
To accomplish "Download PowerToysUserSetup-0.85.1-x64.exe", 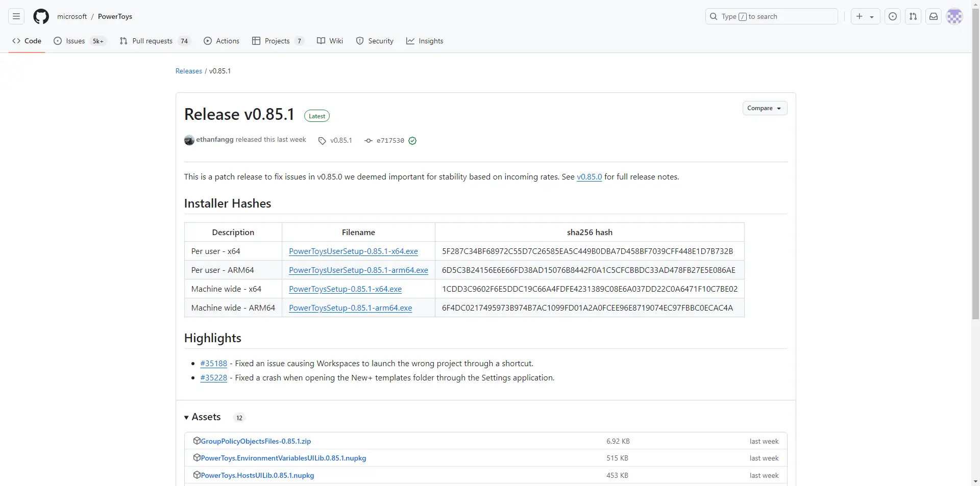I will point(353,251).
